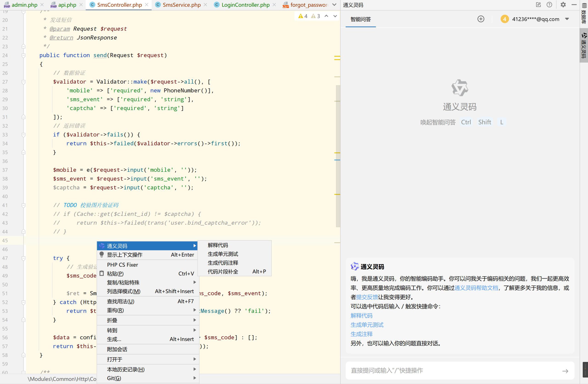Click the help question mark icon
588x384 pixels.
[x=549, y=5]
